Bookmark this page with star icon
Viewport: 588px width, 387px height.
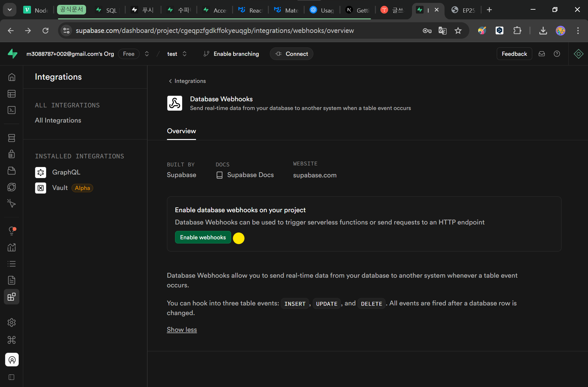click(x=458, y=31)
